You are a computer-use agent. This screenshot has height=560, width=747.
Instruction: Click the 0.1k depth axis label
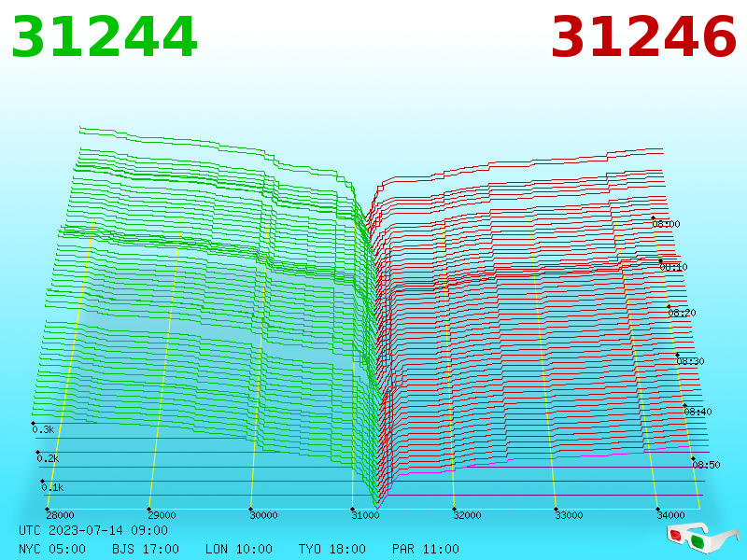[53, 487]
